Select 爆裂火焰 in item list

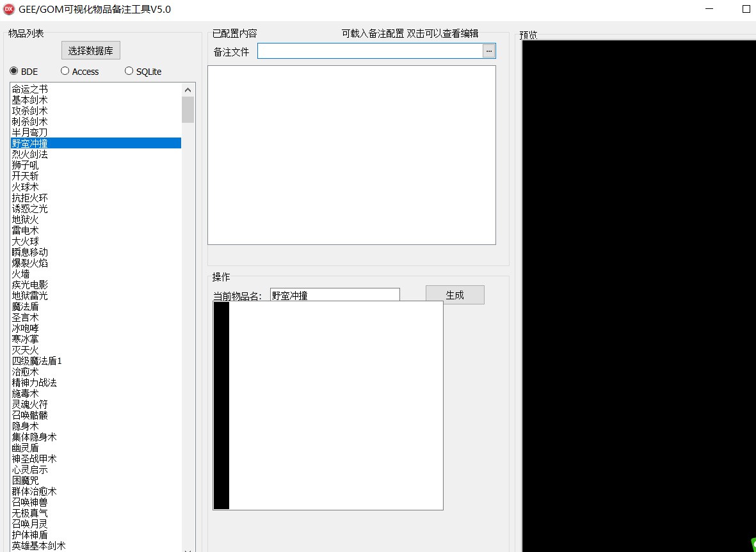[96, 263]
